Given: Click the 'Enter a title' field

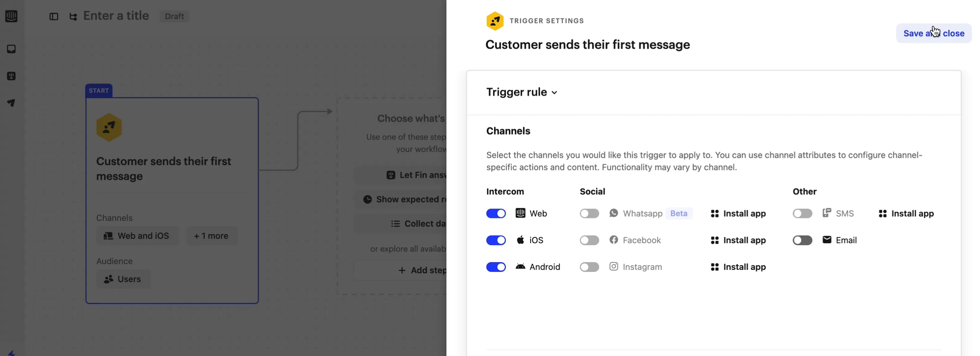Looking at the screenshot, I should click(116, 16).
